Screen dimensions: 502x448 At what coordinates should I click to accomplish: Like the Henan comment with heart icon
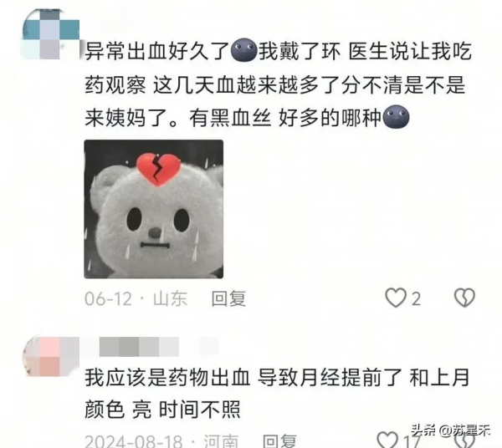(387, 440)
